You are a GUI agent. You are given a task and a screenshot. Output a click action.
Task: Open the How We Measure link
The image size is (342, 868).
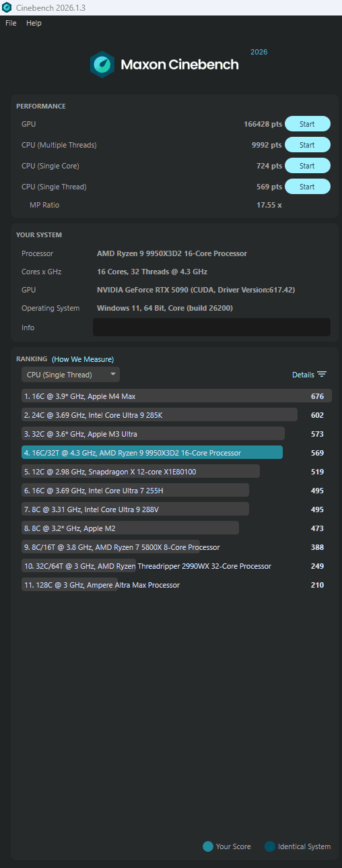point(83,359)
